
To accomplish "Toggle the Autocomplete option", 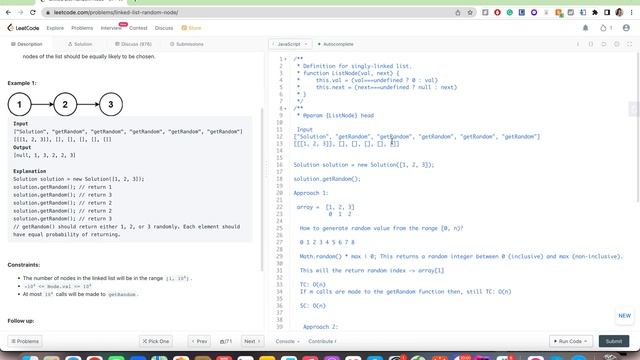I will pyautogui.click(x=336, y=44).
